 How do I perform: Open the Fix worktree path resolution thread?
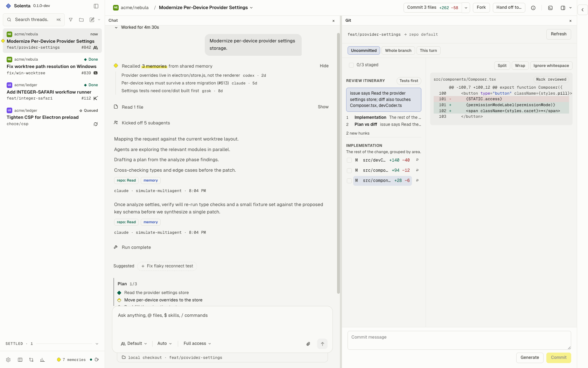coord(52,66)
